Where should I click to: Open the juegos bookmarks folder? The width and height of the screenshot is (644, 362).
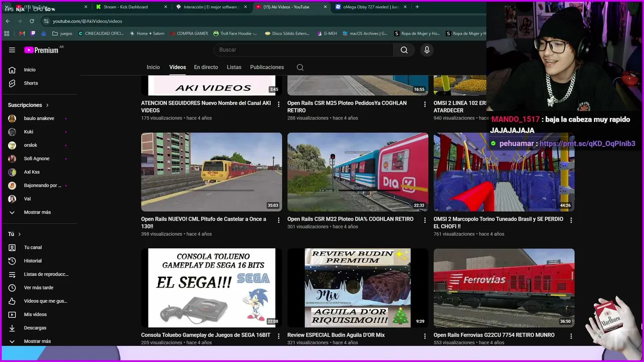click(62, 34)
